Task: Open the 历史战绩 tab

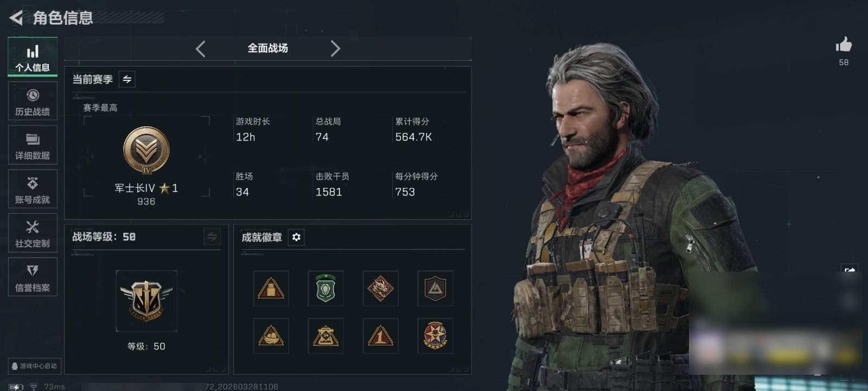Action: (33, 102)
